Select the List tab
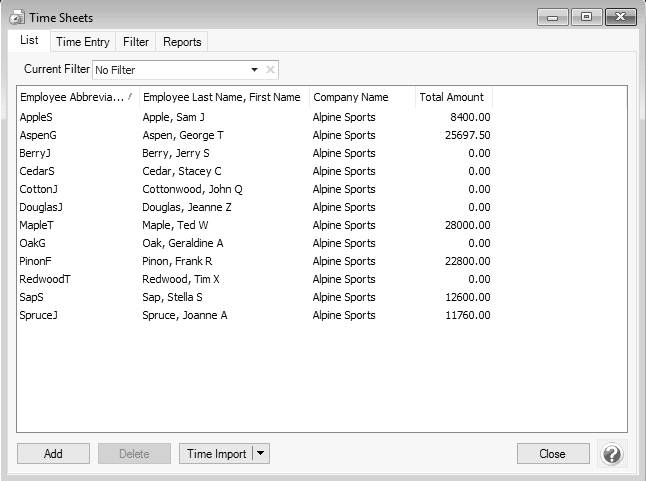The width and height of the screenshot is (646, 481). [29, 41]
